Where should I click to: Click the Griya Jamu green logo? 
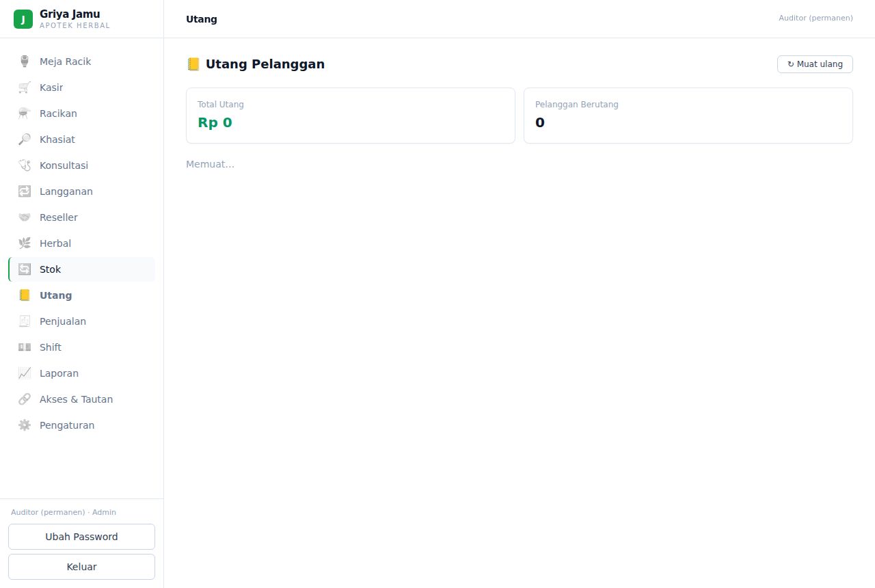[x=23, y=19]
